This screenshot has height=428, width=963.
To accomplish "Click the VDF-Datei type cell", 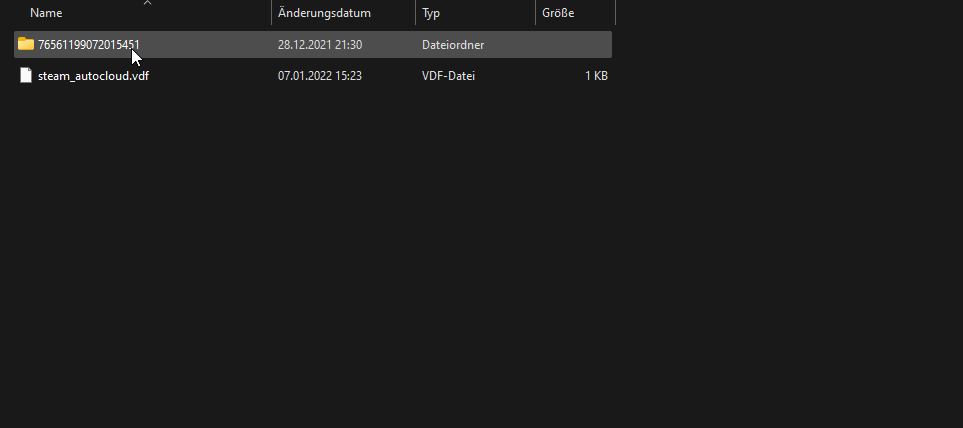I will point(448,76).
